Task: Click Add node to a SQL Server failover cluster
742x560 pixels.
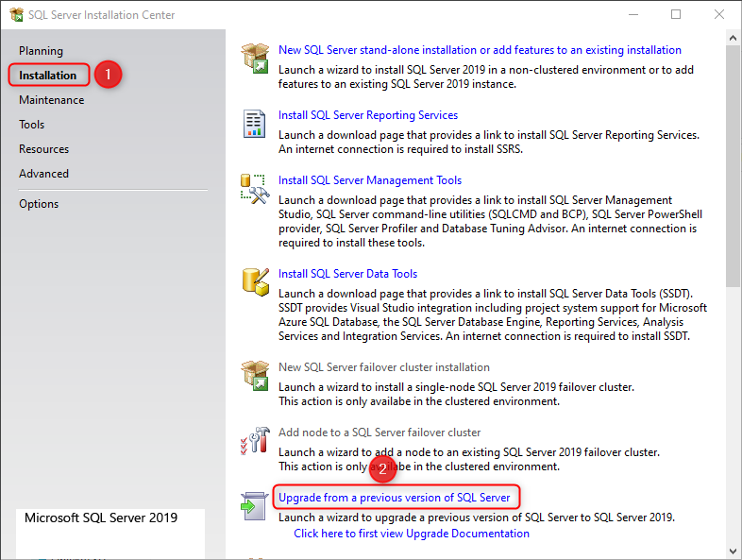Action: point(379,433)
